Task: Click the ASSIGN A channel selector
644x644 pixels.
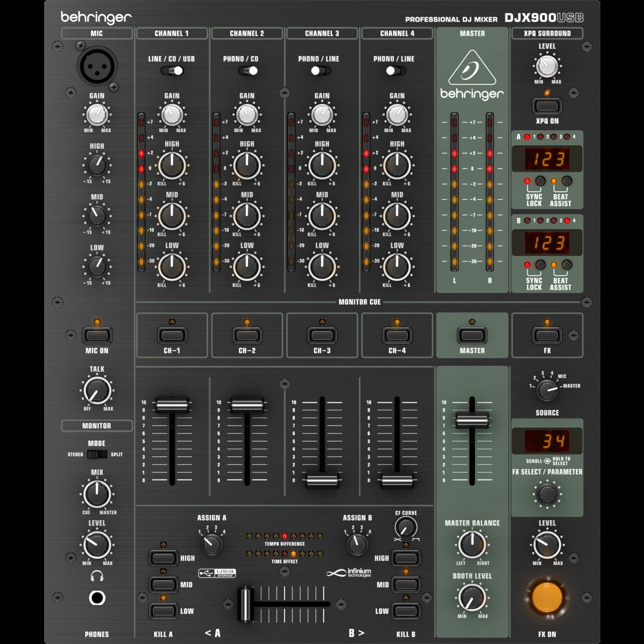Action: (x=212, y=544)
